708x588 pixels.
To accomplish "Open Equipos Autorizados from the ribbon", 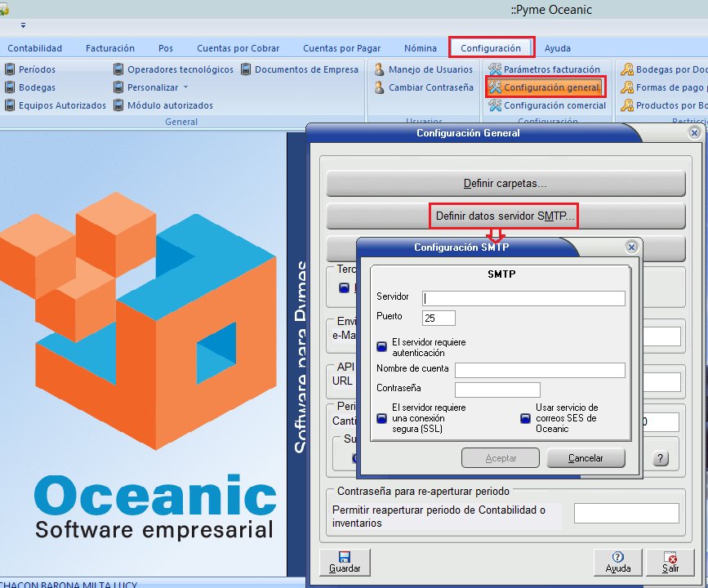I will pyautogui.click(x=11, y=105).
